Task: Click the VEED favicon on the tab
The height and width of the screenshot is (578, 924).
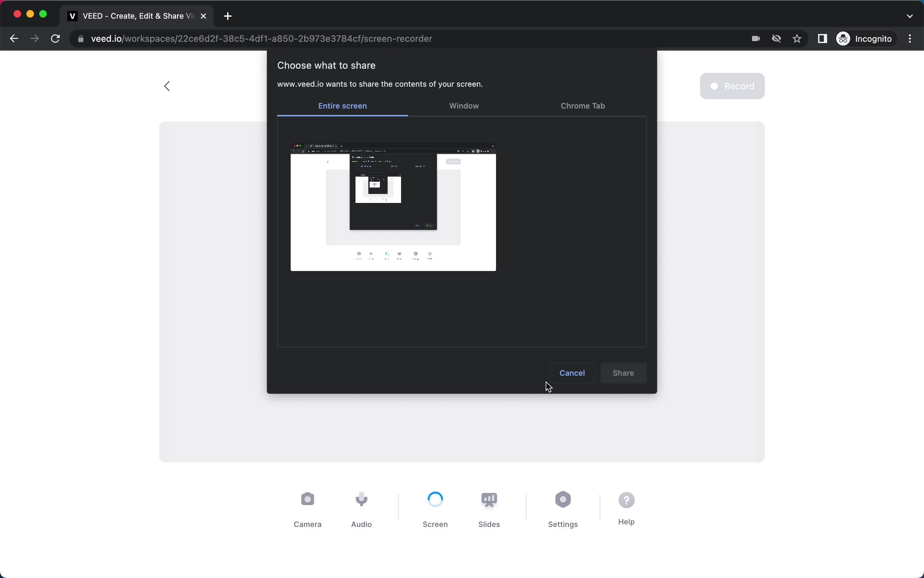Action: pos(72,16)
